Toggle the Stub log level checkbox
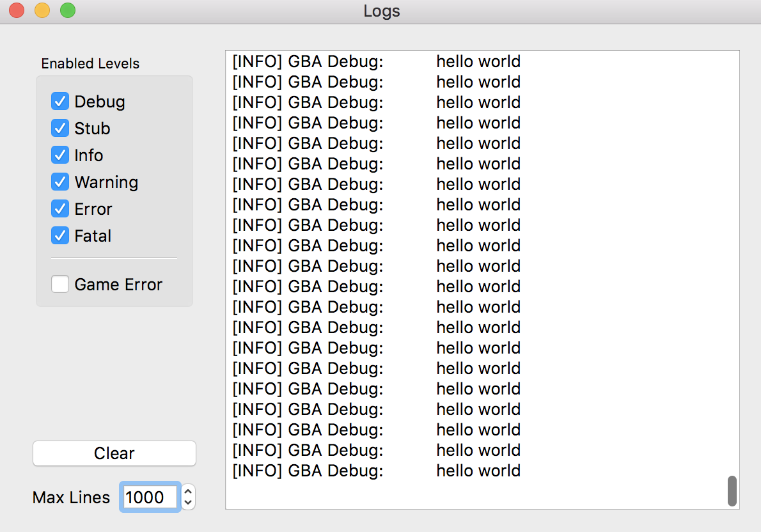Image resolution: width=761 pixels, height=532 pixels. [x=60, y=128]
